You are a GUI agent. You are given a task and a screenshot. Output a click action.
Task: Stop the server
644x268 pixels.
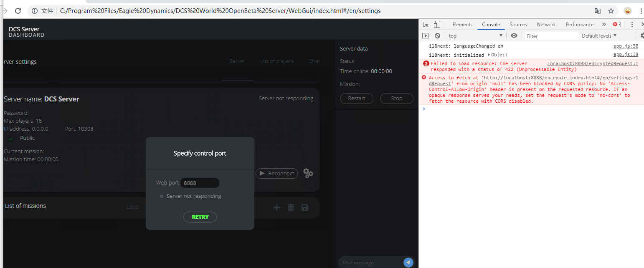pos(397,99)
